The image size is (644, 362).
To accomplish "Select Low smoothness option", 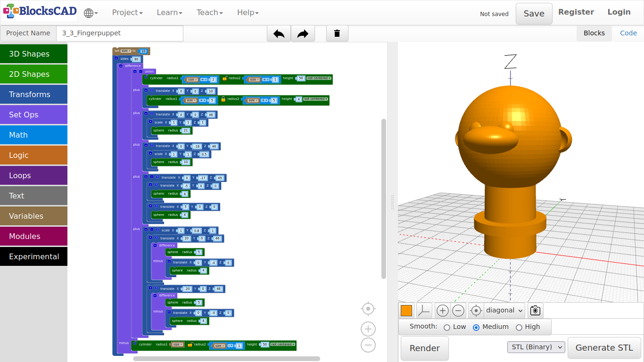I will [x=447, y=328].
